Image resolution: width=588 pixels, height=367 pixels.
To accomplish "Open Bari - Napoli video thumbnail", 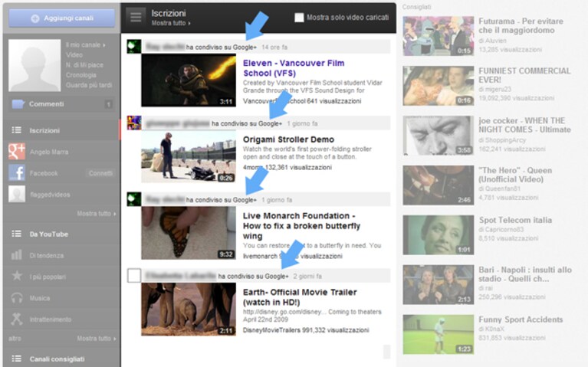I will (439, 284).
